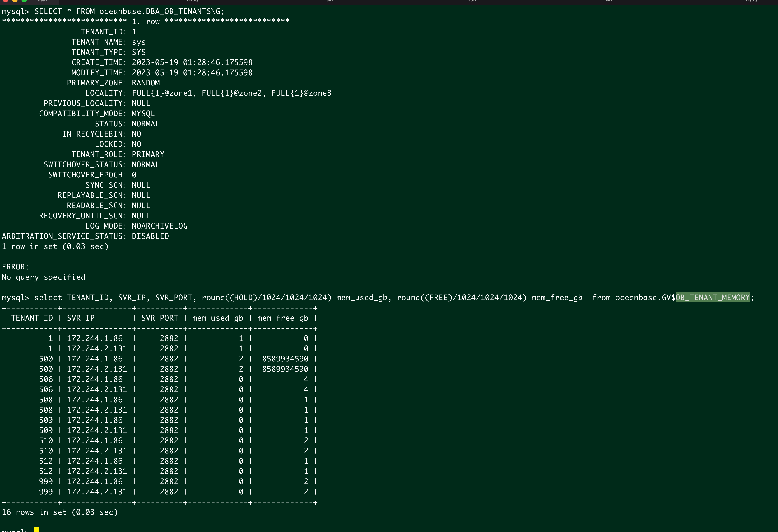The height and width of the screenshot is (532, 778).
Task: Click IP 172.244.2.131 in the tenant 999 row
Action: pyautogui.click(x=97, y=492)
